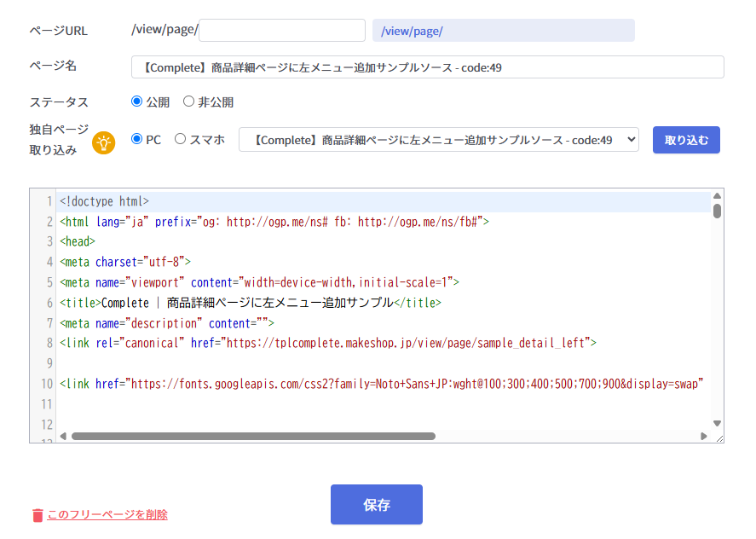
Task: Click the code editor scroll right arrow
Action: (703, 436)
